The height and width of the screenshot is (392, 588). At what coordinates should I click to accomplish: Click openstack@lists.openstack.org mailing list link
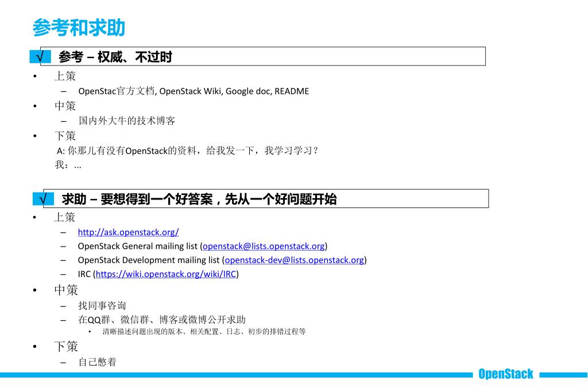[x=264, y=247]
